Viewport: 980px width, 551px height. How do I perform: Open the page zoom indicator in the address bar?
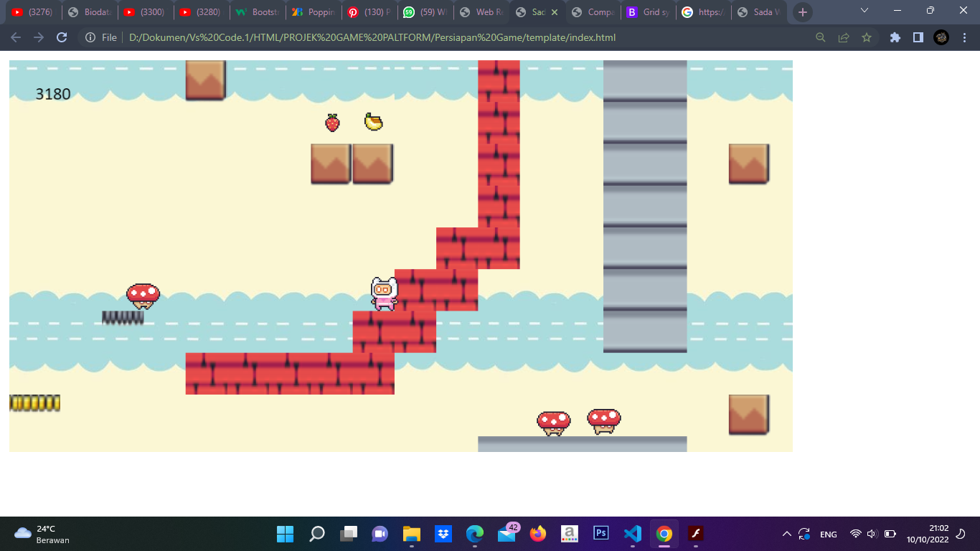tap(821, 37)
